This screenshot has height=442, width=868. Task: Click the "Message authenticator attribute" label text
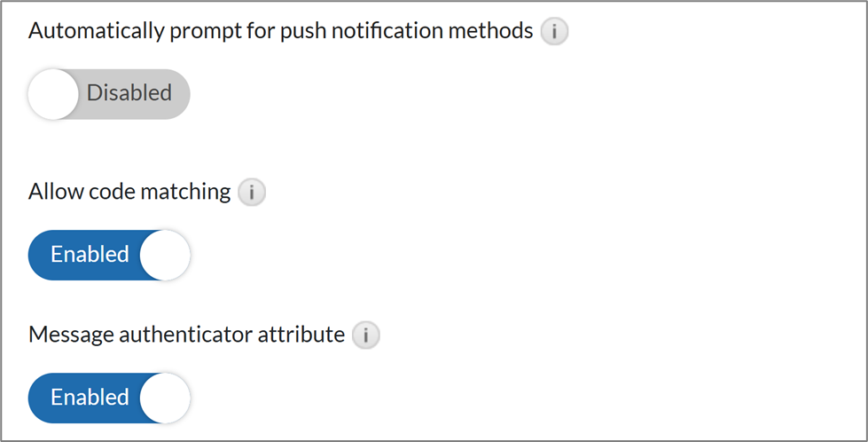186,335
